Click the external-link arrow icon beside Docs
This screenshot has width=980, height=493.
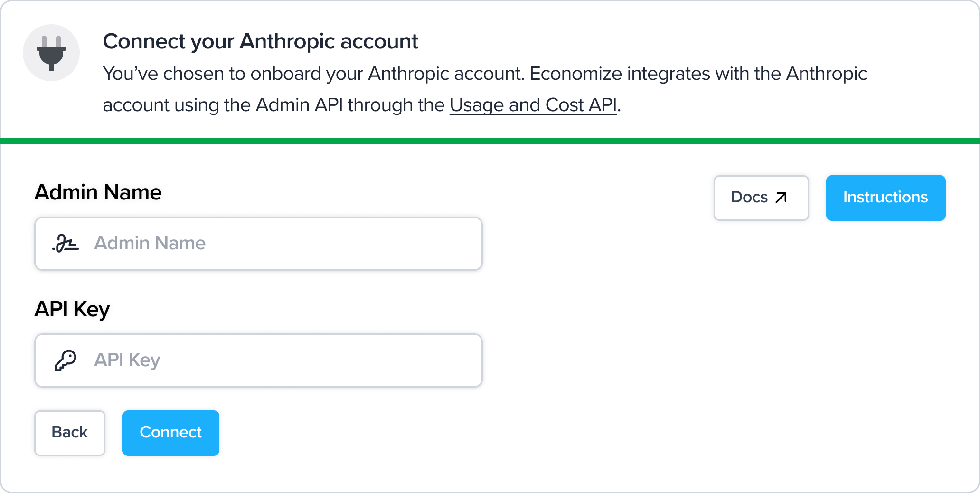[781, 198]
